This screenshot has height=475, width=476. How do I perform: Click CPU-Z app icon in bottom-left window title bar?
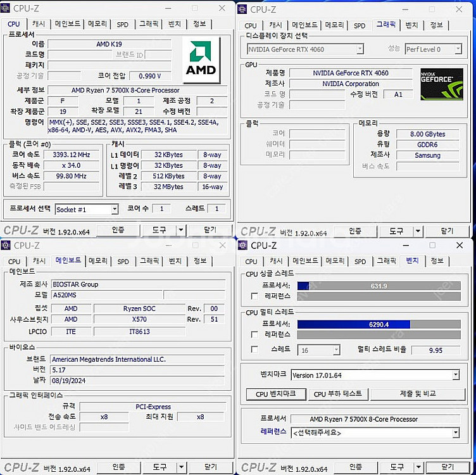6,245
